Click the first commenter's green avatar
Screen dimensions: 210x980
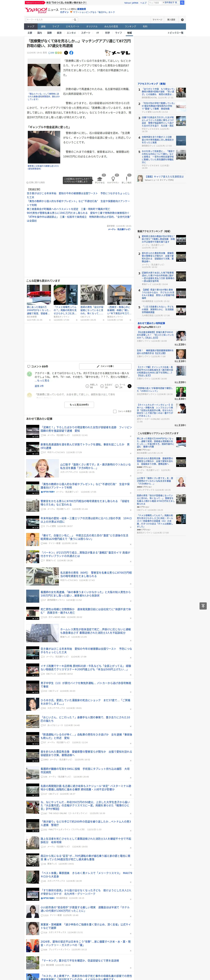(29, 374)
